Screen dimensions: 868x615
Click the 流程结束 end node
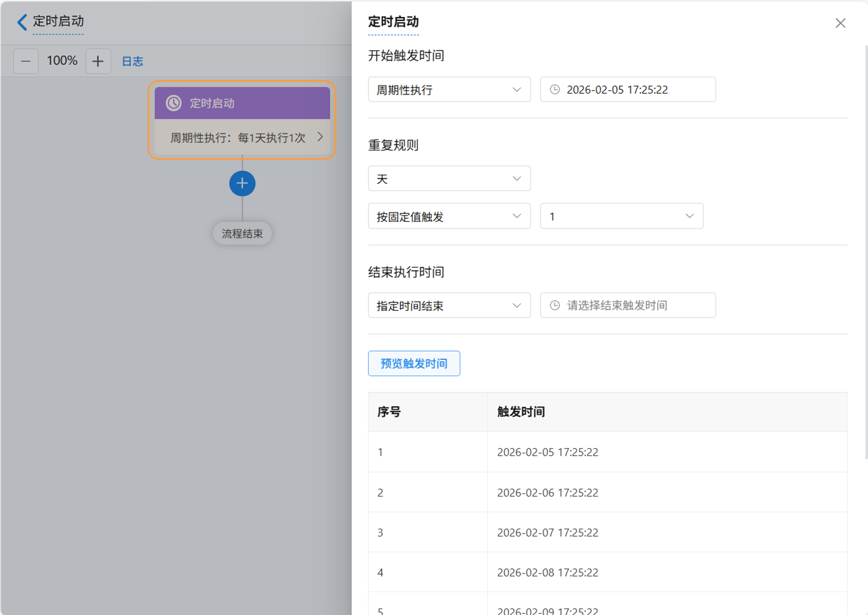pyautogui.click(x=242, y=234)
